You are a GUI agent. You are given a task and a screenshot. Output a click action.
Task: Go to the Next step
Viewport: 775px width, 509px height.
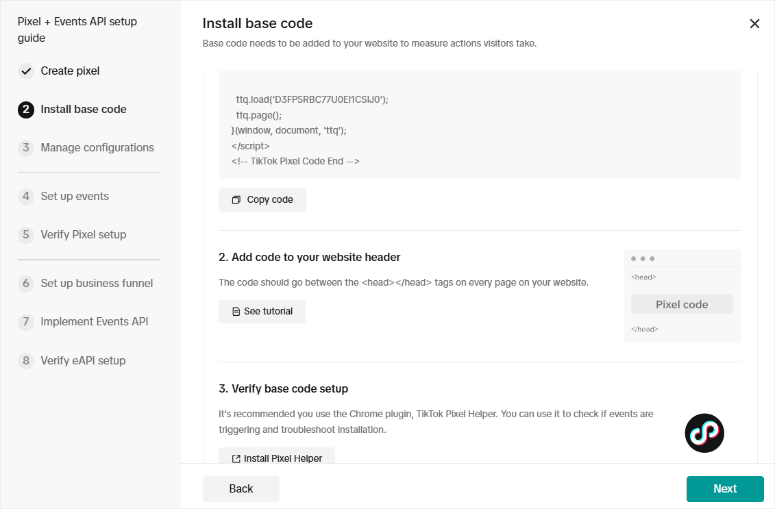tap(725, 489)
